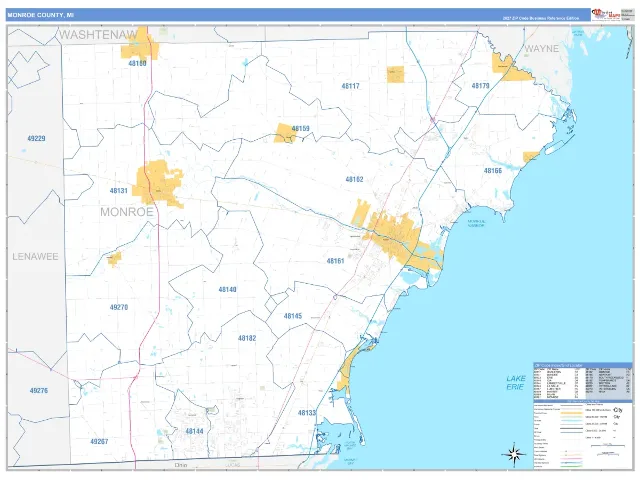Click the WASHTENAW county label

tap(98, 35)
